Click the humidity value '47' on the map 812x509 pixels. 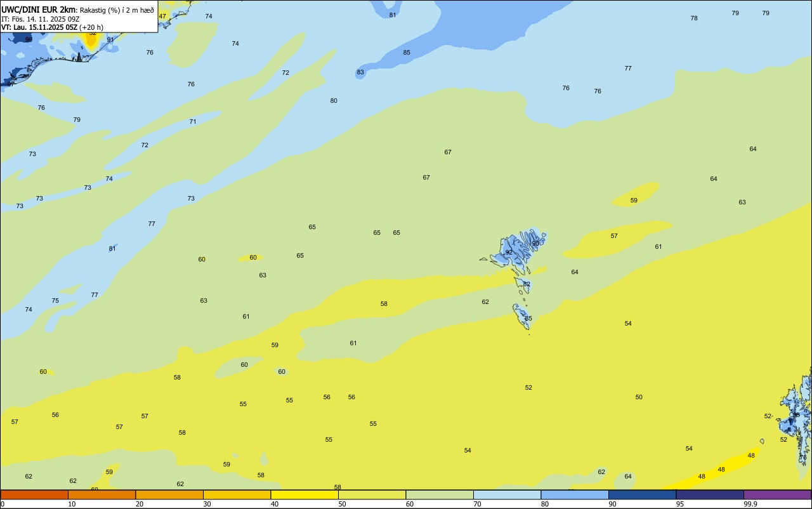162,17
